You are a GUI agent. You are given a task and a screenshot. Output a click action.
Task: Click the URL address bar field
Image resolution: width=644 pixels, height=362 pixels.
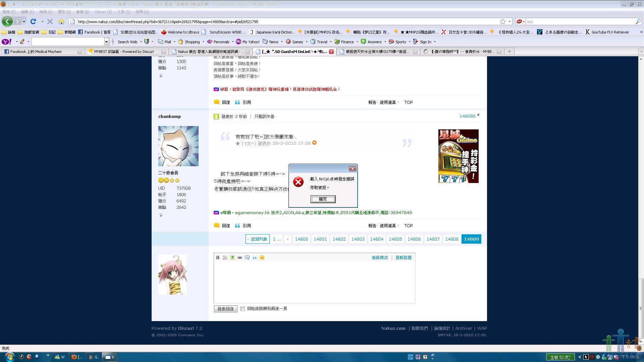288,21
